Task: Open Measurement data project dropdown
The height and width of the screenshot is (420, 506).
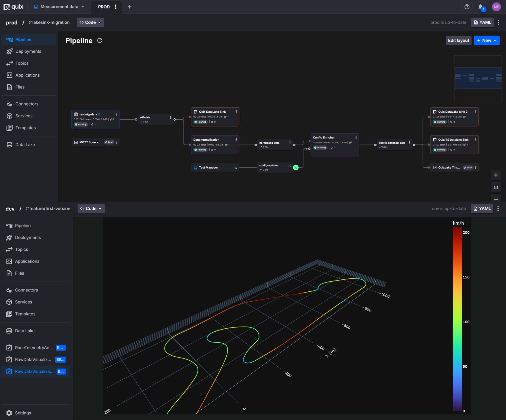Action: 59,7
